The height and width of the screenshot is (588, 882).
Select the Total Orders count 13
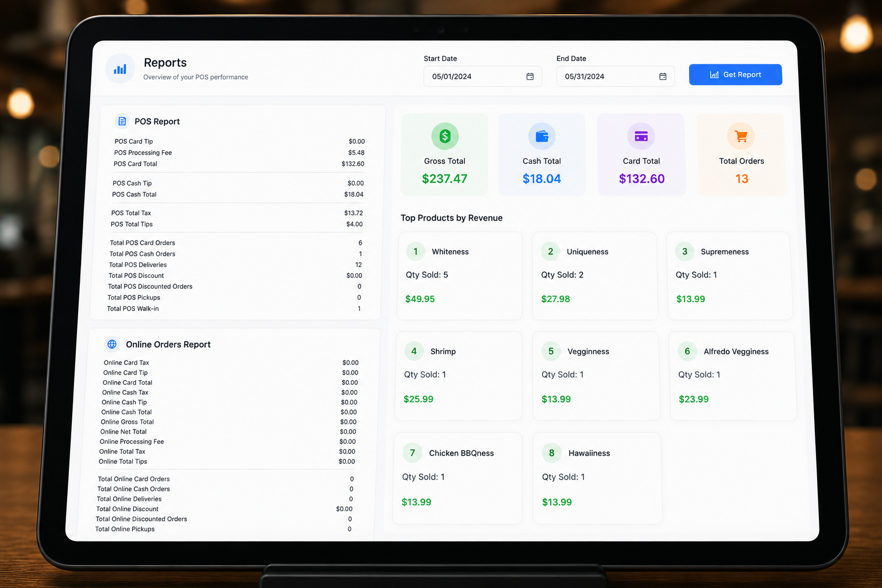tap(742, 179)
